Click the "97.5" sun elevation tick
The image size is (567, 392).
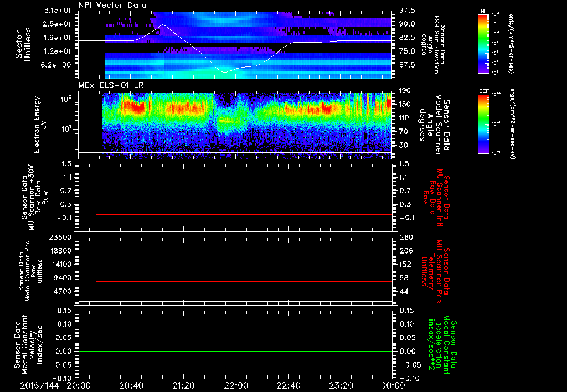407,10
